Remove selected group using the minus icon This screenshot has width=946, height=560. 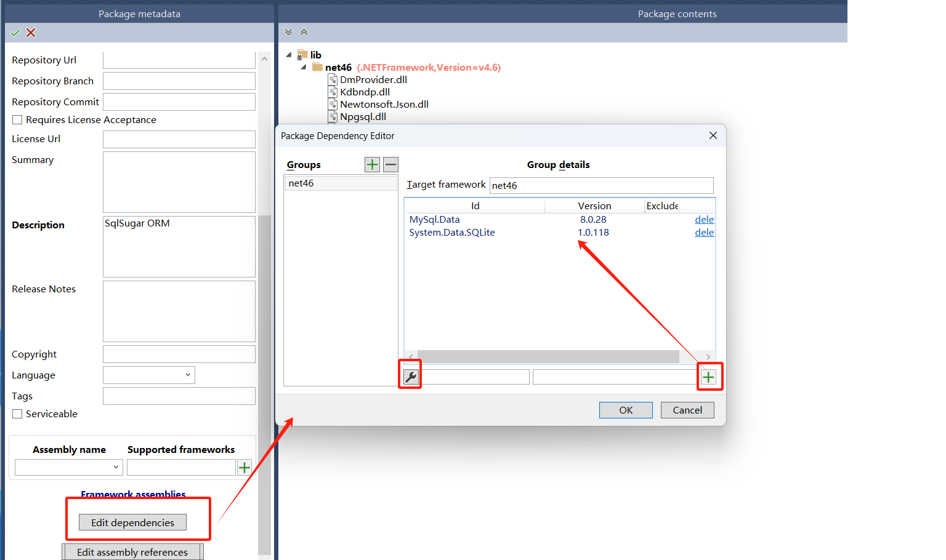click(390, 164)
